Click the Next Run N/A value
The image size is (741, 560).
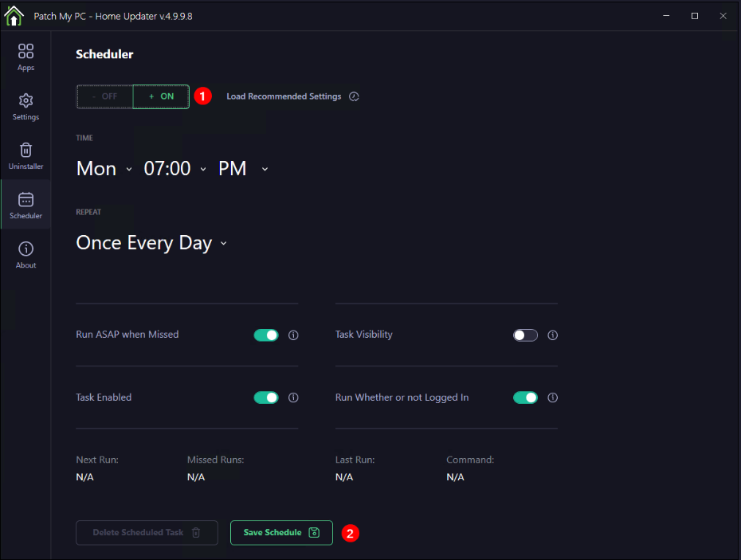(85, 477)
